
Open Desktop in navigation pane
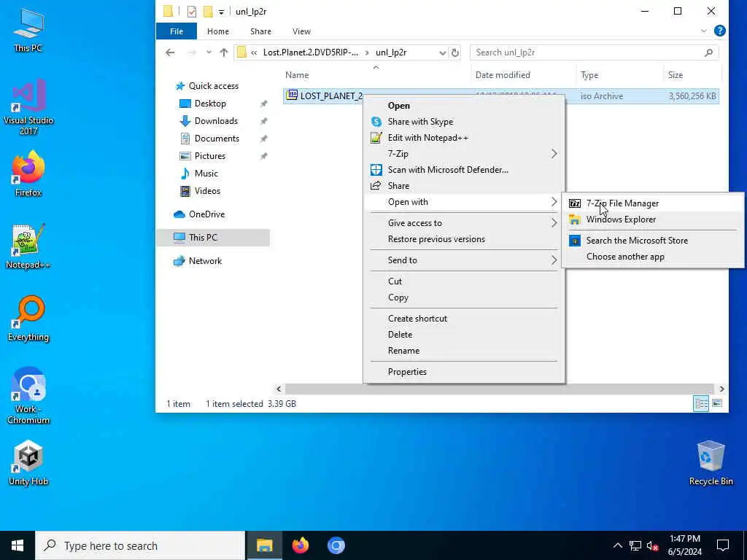tap(210, 104)
